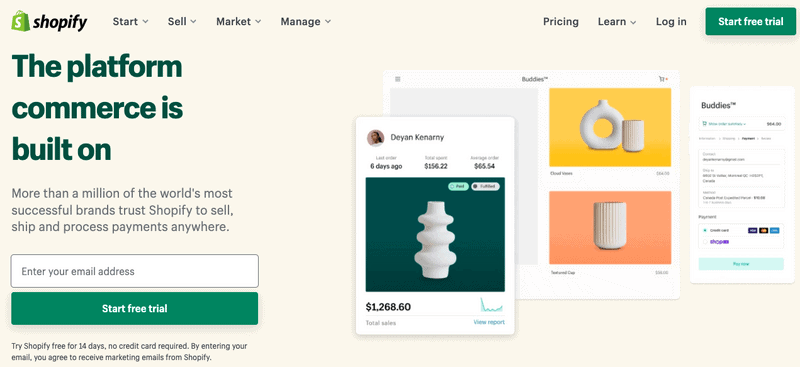This screenshot has width=800, height=367.
Task: Expand the Sell menu dropdown
Action: [182, 21]
